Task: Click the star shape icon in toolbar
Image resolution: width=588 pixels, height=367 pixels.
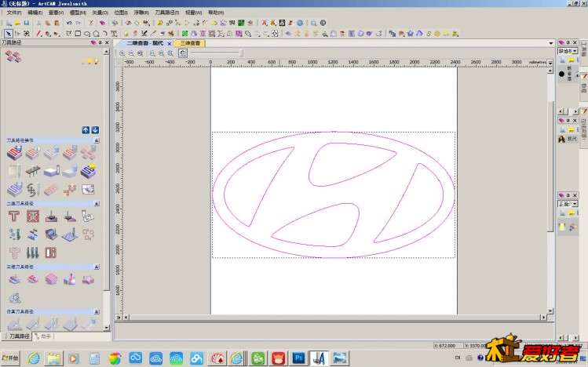Action: (411, 34)
